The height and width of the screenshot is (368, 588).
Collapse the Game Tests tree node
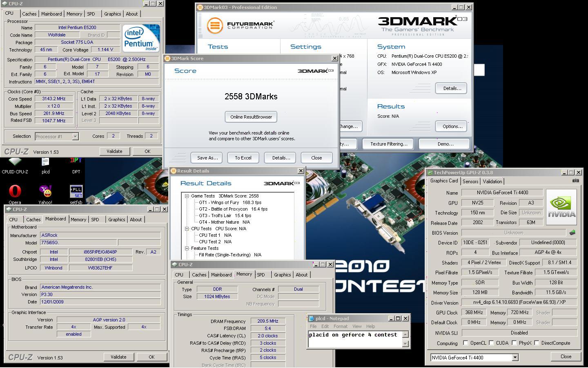click(187, 196)
